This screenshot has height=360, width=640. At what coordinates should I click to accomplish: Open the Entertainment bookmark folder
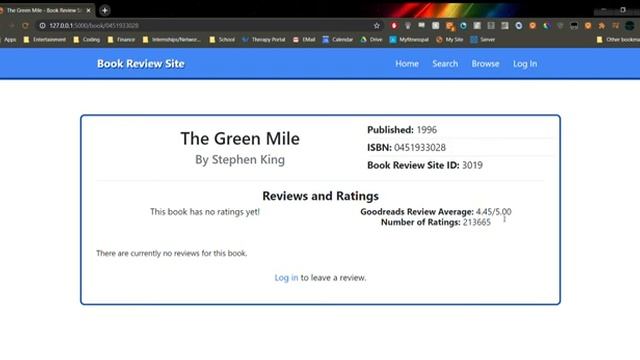coord(45,40)
